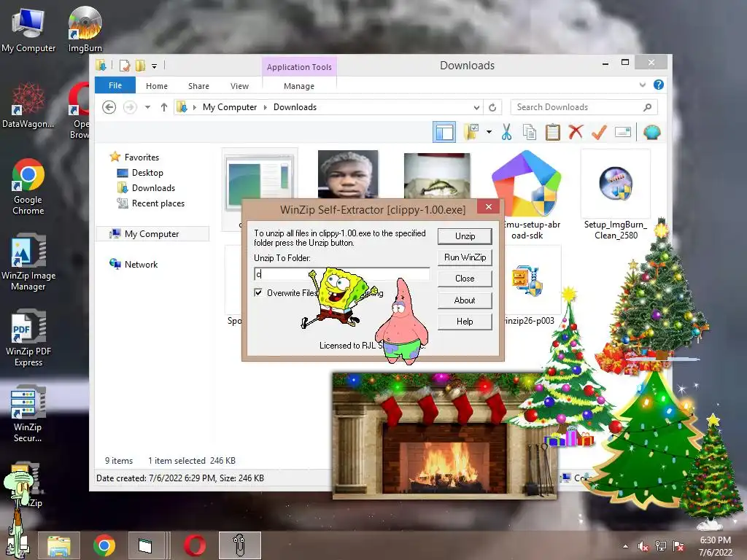The image size is (747, 560).
Task: Select Downloads under Favorites
Action: [153, 188]
